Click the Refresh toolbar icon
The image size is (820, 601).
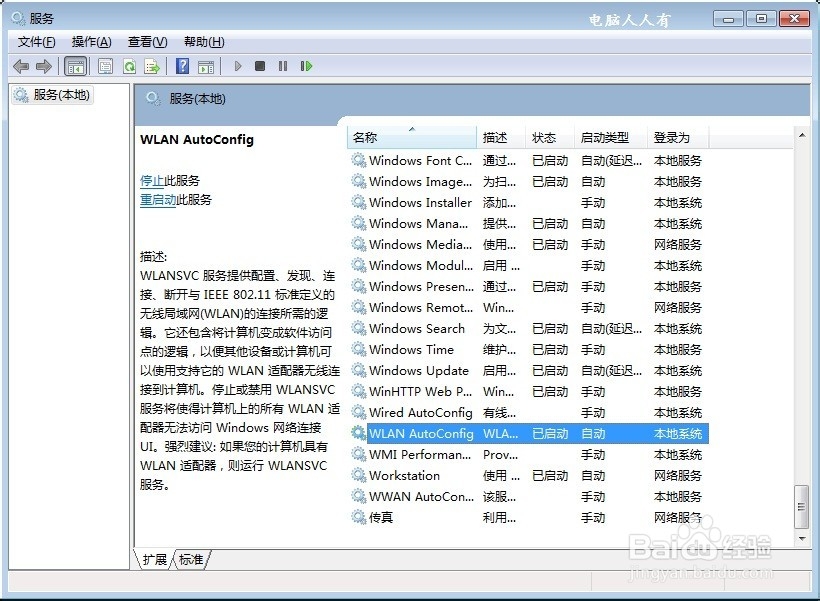coord(129,66)
